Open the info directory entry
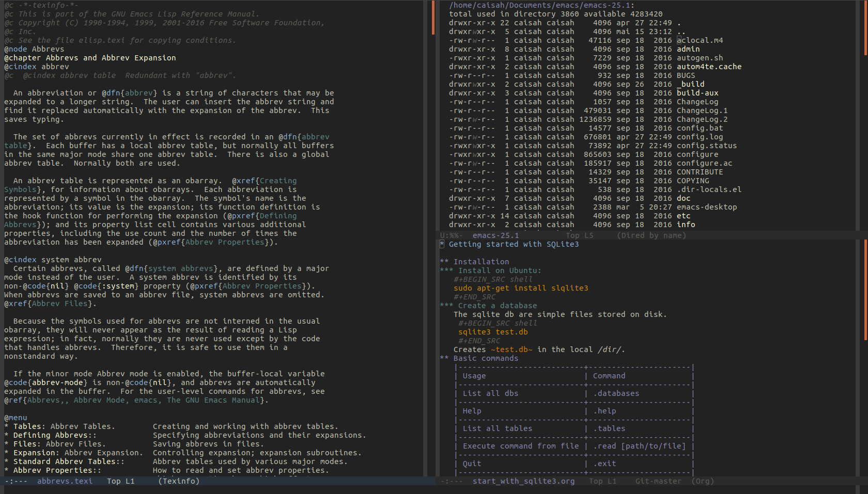 [686, 225]
